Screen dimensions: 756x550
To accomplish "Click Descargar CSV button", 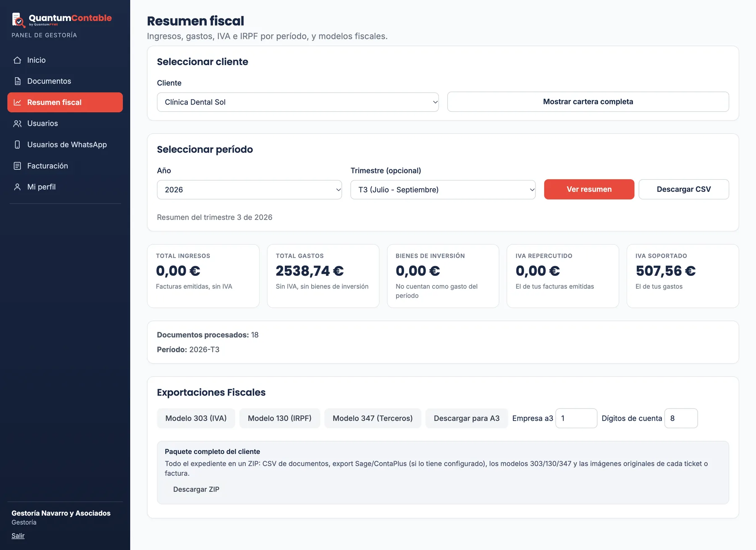I will coord(684,189).
